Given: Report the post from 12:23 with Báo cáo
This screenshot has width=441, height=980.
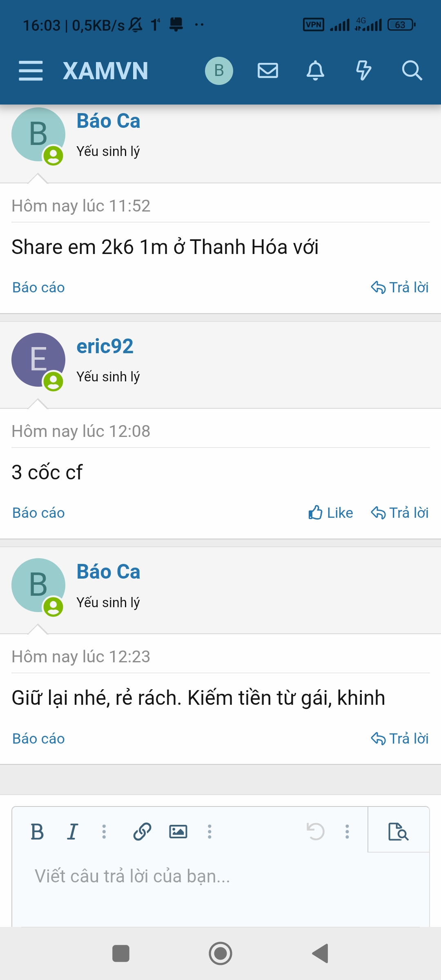Looking at the screenshot, I should [38, 739].
